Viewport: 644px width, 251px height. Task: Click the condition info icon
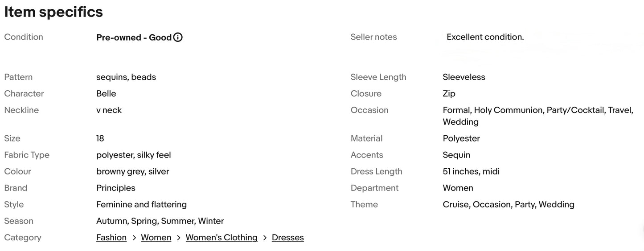[178, 37]
